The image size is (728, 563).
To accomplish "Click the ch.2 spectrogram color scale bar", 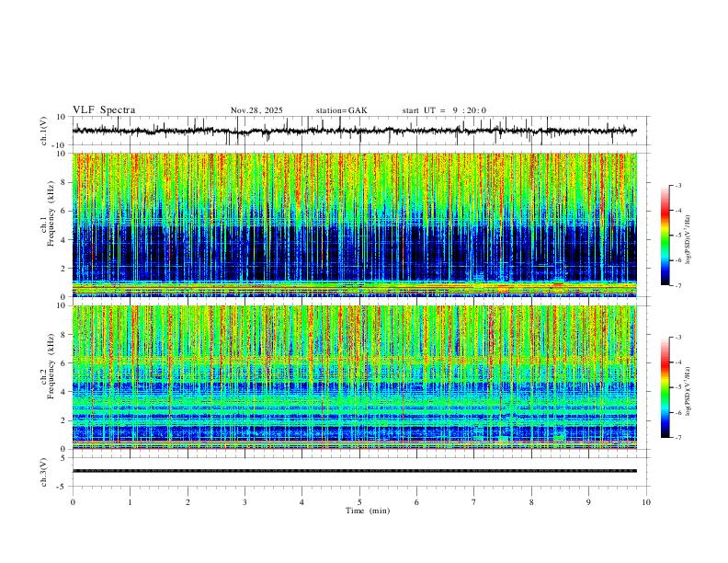I will (x=665, y=387).
